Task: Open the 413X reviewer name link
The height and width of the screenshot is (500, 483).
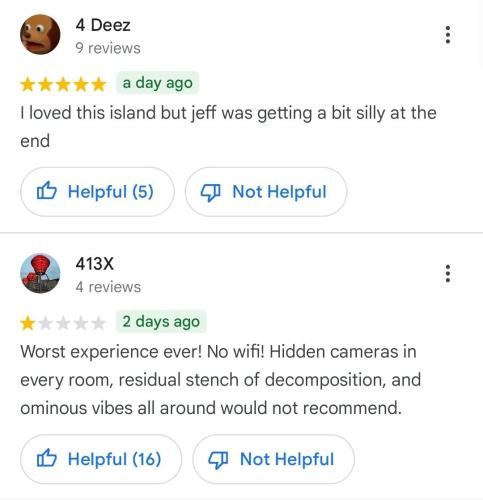Action: tap(94, 264)
